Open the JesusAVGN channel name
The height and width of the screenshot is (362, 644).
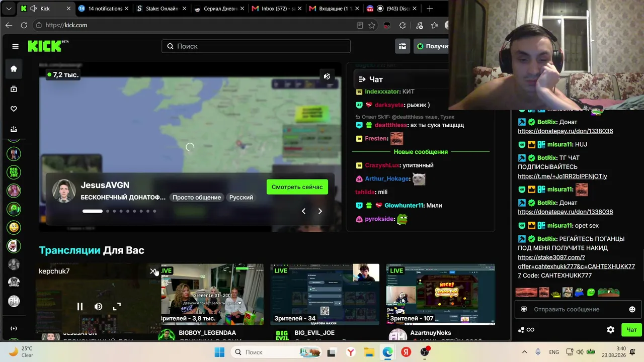coord(105,186)
